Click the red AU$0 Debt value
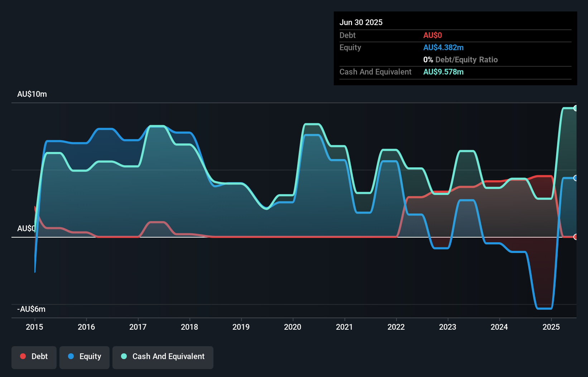Screen dimensions: 588x377 pos(433,35)
